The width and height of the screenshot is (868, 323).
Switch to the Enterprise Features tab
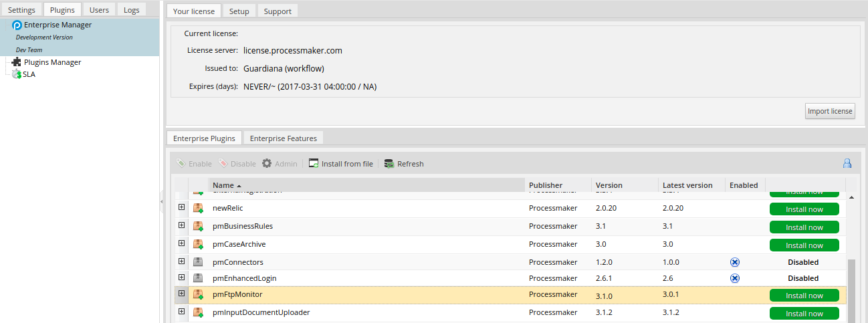(x=284, y=138)
